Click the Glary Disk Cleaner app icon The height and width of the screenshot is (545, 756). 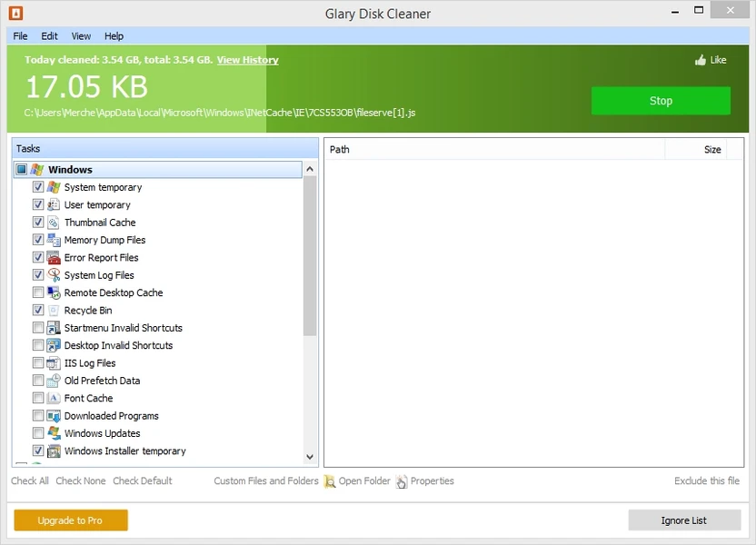coord(15,13)
